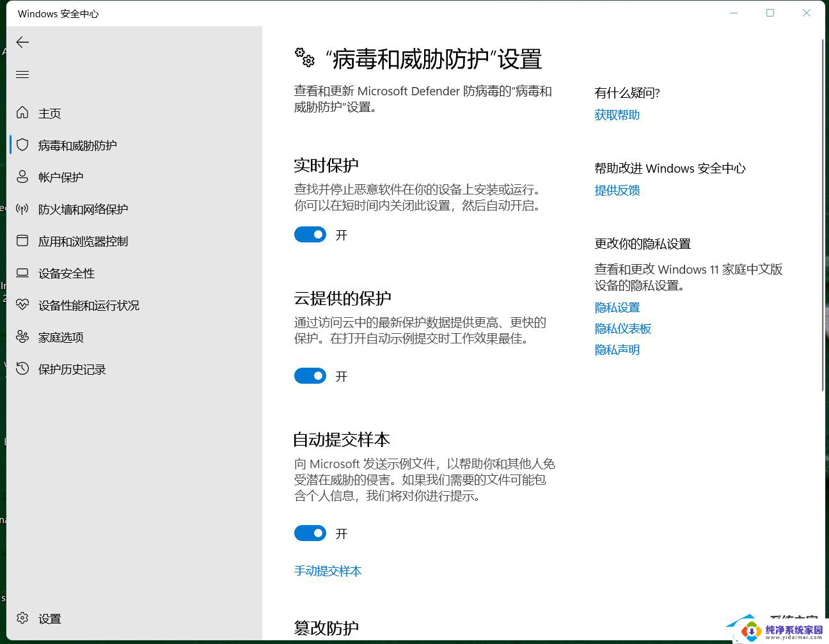Turn off 自动提交样本 toggle
This screenshot has height=644, width=829.
[310, 533]
